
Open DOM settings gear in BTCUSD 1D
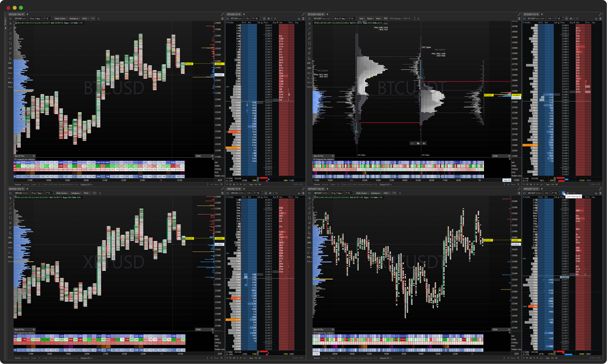pos(264,18)
